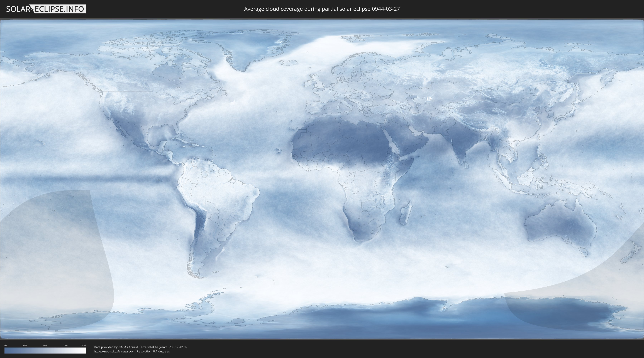The image size is (644, 358).
Task: Click the 50% label on the legend
Action: click(45, 345)
